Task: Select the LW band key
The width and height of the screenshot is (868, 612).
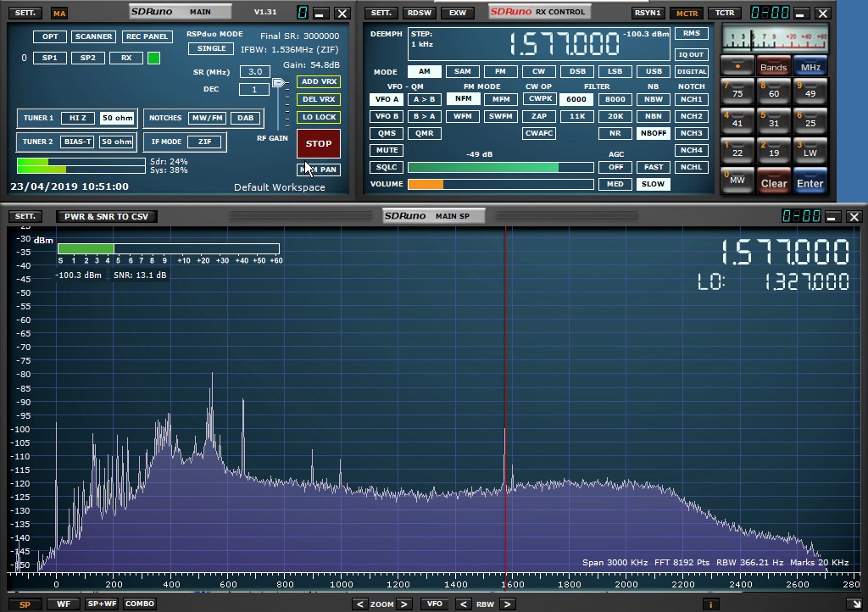Action: [810, 151]
